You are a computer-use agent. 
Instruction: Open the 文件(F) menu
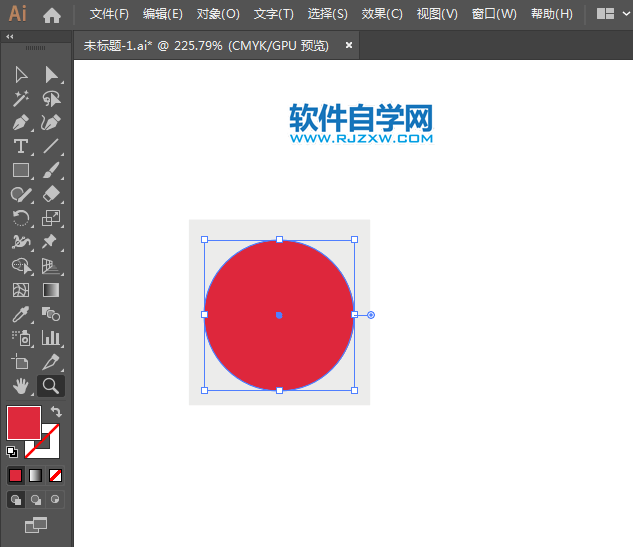pyautogui.click(x=109, y=14)
